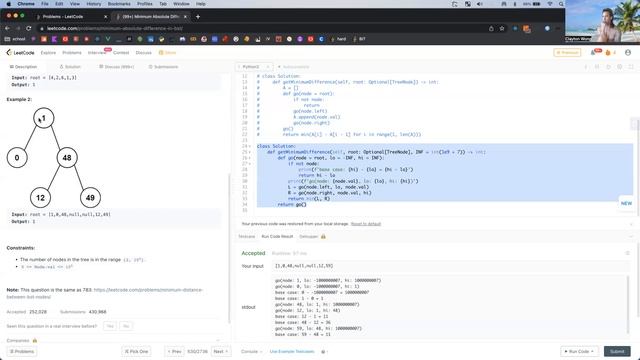640x360 pixels.
Task: Close the Problems - LeetCode tab
Action: coord(106,17)
